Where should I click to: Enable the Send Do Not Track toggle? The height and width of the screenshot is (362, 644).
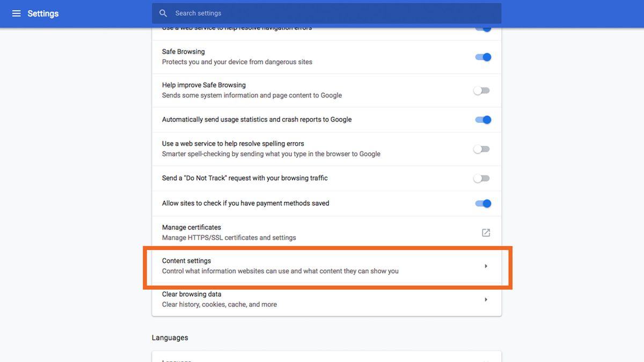click(481, 178)
